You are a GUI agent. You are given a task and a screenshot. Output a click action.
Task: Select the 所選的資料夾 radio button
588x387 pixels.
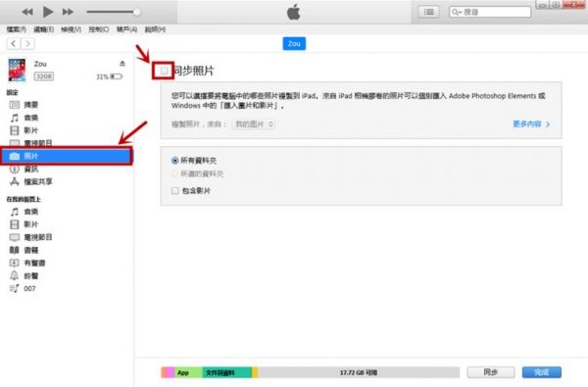174,174
